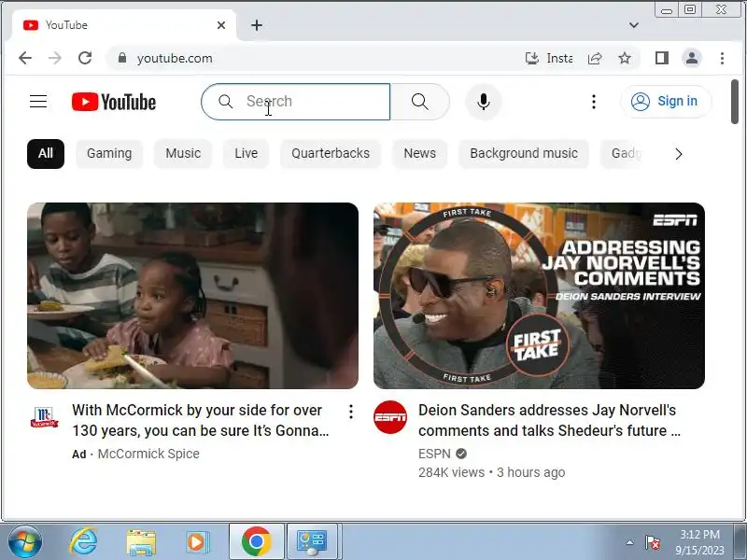This screenshot has height=560, width=747.
Task: Open YouTube settings three-dot menu
Action: click(594, 102)
